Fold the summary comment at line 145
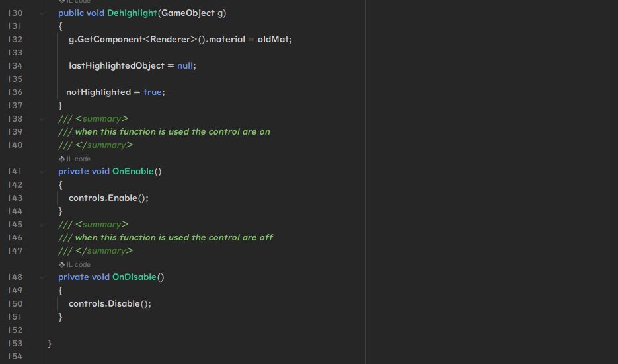 [42, 224]
